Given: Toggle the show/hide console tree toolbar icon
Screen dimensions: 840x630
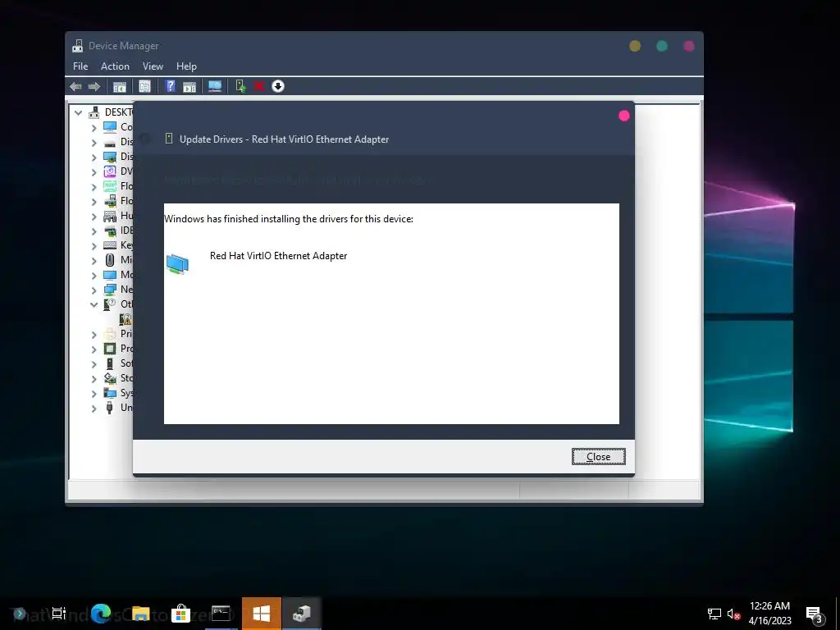Looking at the screenshot, I should click(x=120, y=86).
